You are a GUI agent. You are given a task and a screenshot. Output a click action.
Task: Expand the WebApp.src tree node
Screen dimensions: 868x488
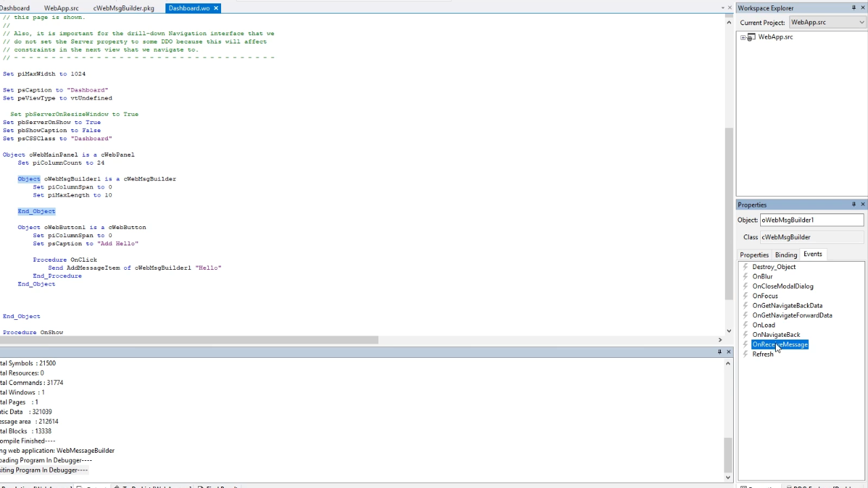[743, 37]
